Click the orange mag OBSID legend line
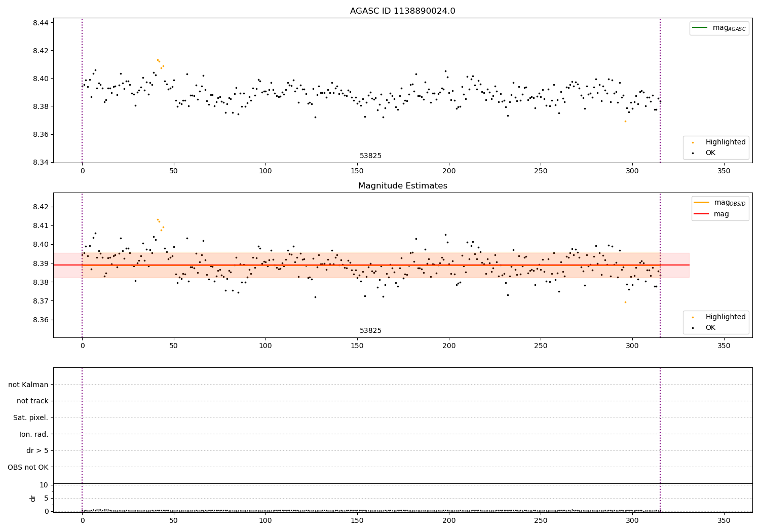 pyautogui.click(x=702, y=203)
